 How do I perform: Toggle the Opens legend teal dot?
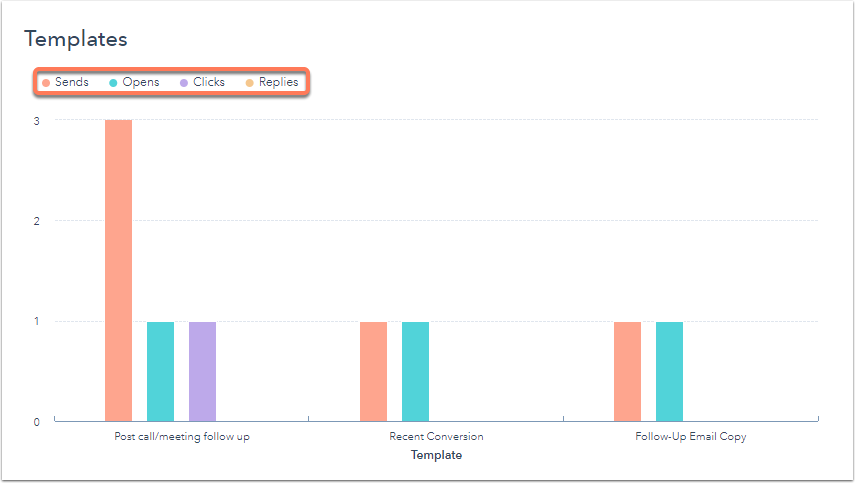click(113, 83)
